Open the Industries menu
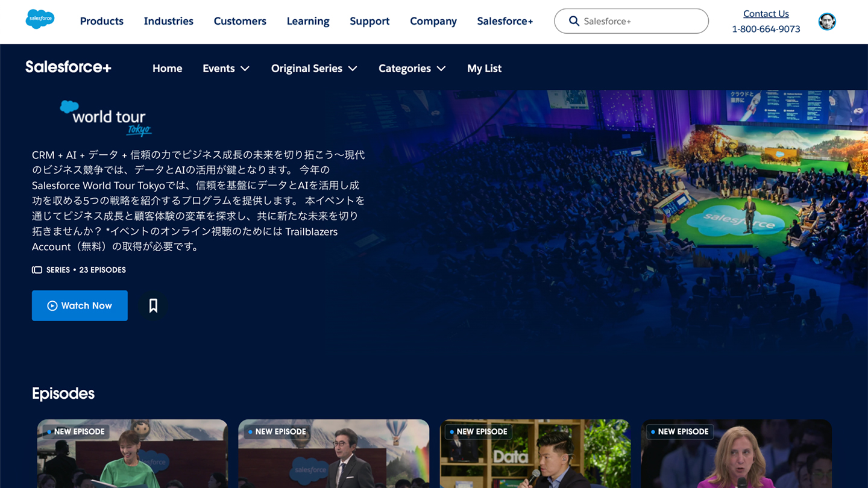Viewport: 868px width, 488px height. (x=168, y=21)
